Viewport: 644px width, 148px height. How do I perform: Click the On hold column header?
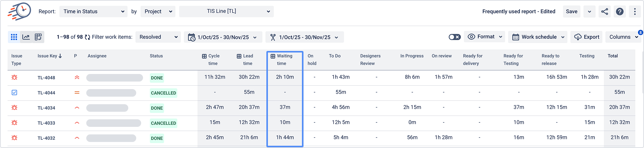pos(312,60)
